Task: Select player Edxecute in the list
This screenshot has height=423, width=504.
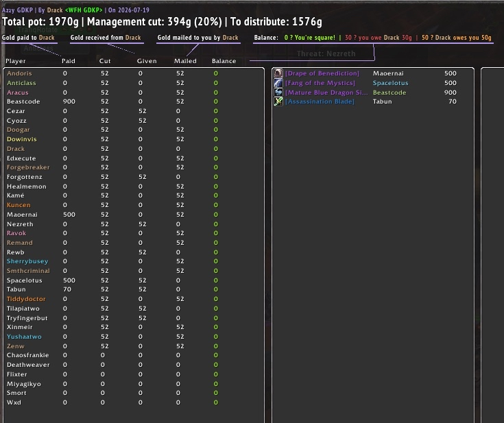Action: [x=21, y=158]
